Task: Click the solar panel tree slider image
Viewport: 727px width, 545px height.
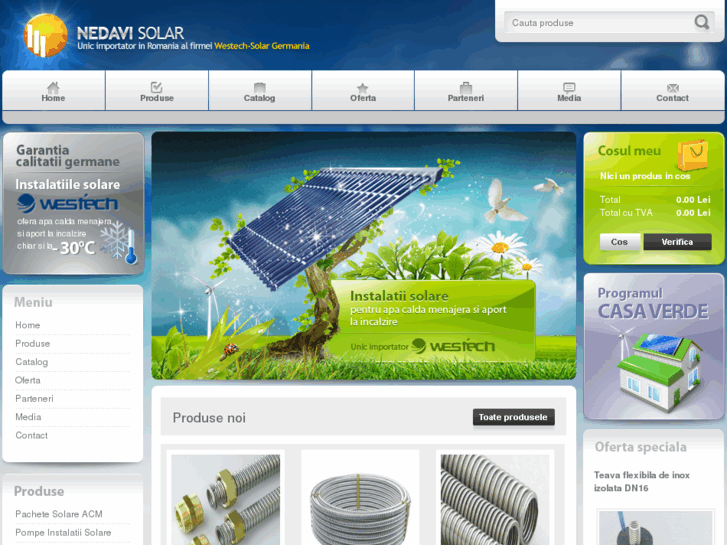Action: [364, 256]
